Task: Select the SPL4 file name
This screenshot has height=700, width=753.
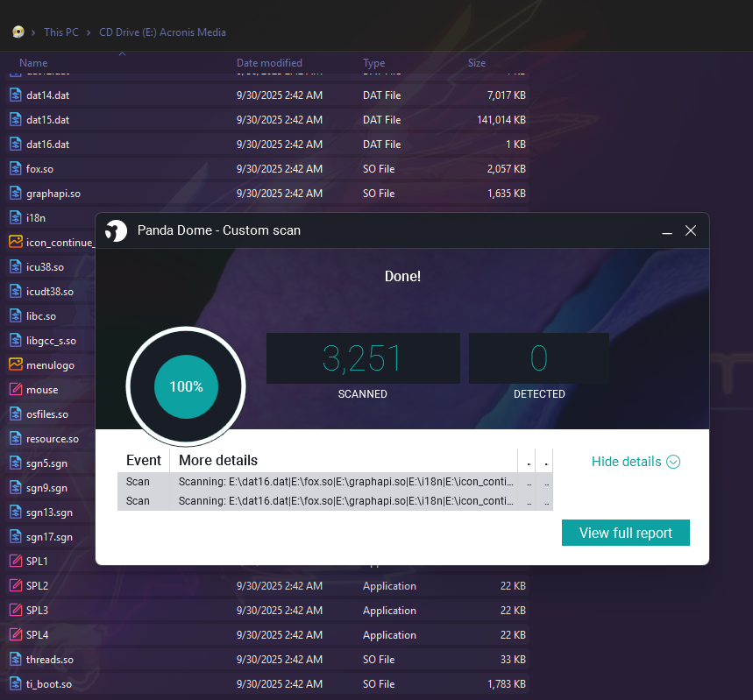Action: point(37,634)
